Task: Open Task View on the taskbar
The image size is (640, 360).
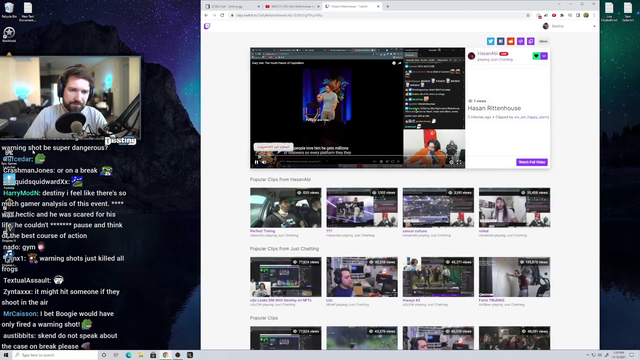Action: pos(116,355)
